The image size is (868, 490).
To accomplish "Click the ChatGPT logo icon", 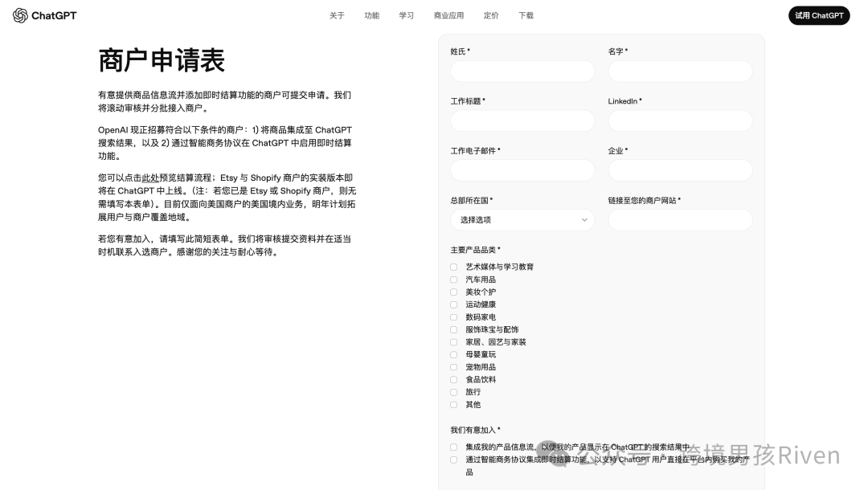I will click(20, 15).
